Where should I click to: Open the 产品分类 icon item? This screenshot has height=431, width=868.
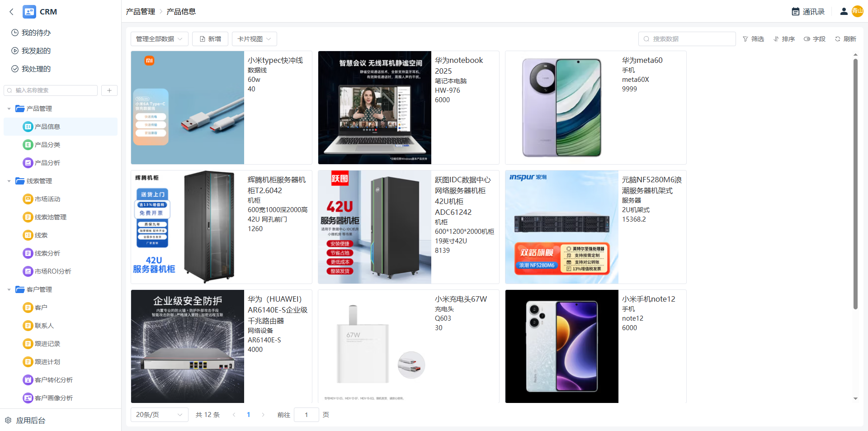click(x=28, y=145)
